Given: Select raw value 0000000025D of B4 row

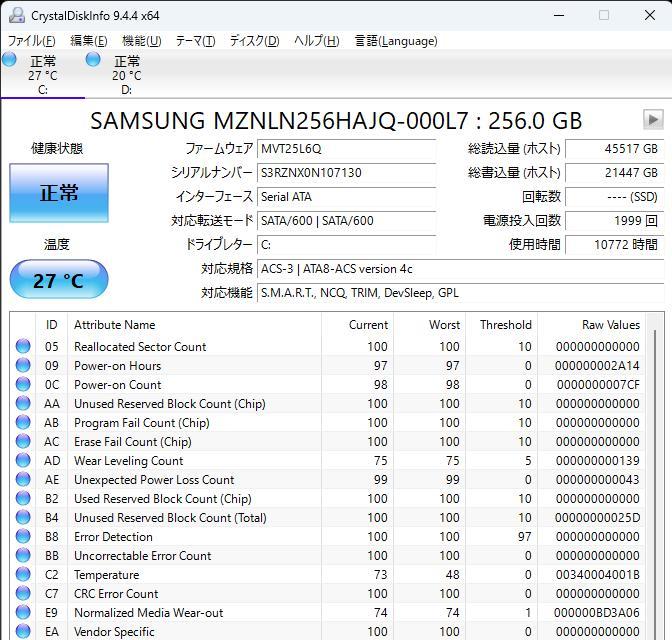Looking at the screenshot, I should 597,518.
